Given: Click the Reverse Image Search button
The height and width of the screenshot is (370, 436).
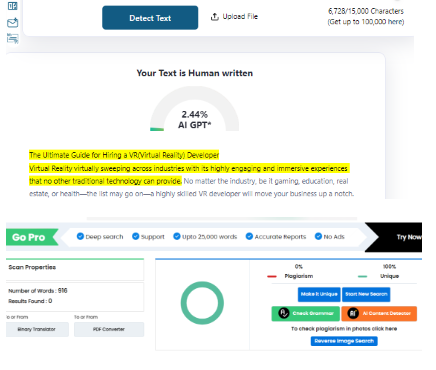Looking at the screenshot, I should (344, 341).
